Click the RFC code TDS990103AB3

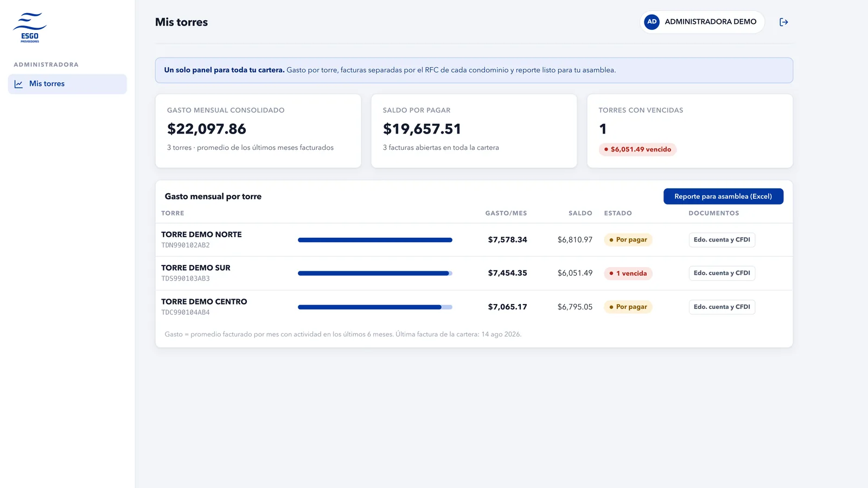pyautogui.click(x=186, y=278)
